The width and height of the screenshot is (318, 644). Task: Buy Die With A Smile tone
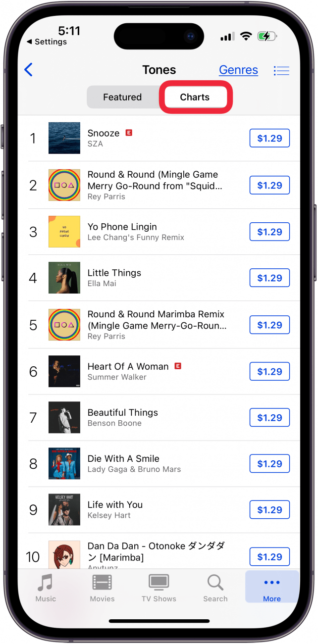click(269, 464)
